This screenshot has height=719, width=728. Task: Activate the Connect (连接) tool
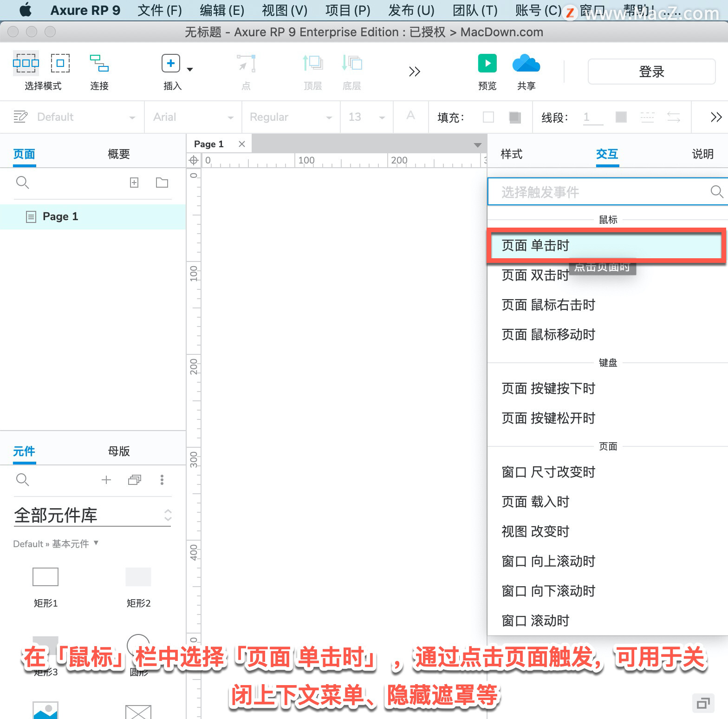(99, 63)
